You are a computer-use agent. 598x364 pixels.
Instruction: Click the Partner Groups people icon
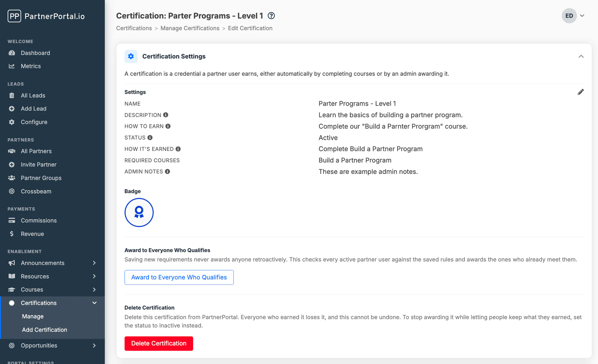pos(12,178)
